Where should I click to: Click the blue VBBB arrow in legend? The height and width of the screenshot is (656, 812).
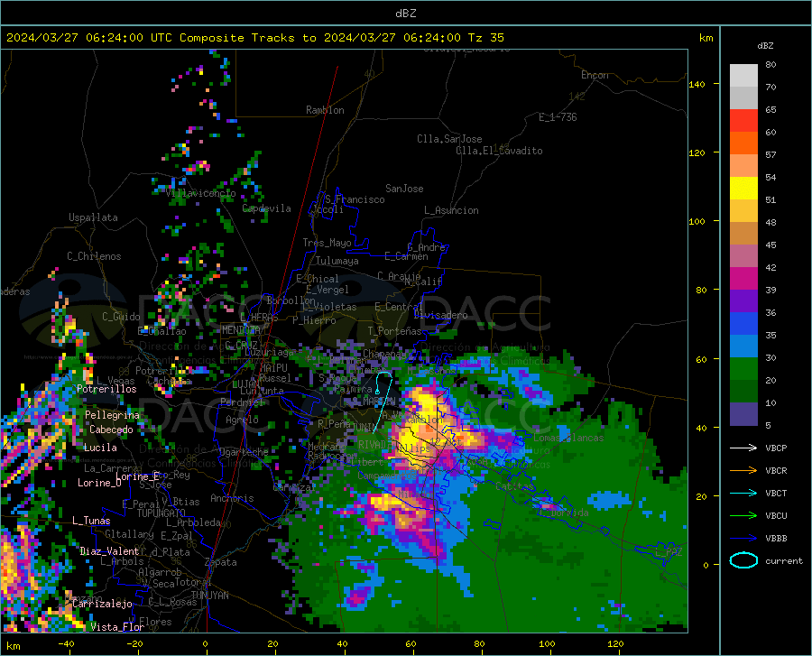tap(743, 538)
